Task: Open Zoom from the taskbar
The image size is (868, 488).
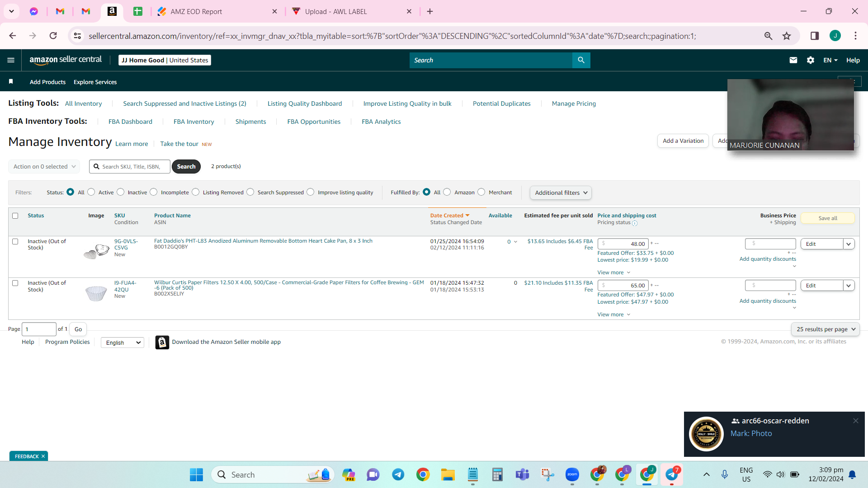Action: point(572,474)
